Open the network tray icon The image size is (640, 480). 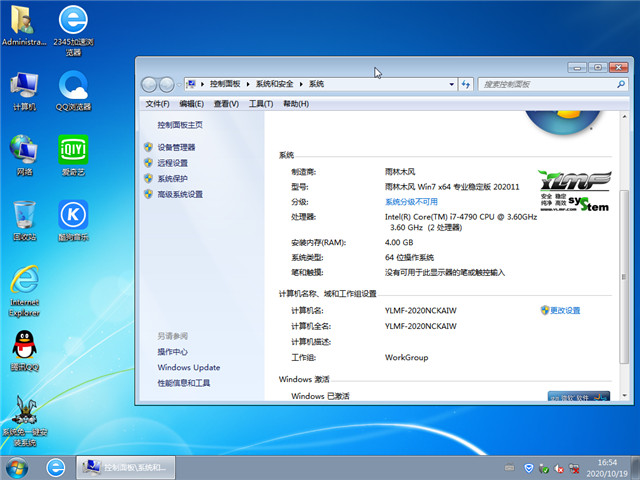coord(573,468)
